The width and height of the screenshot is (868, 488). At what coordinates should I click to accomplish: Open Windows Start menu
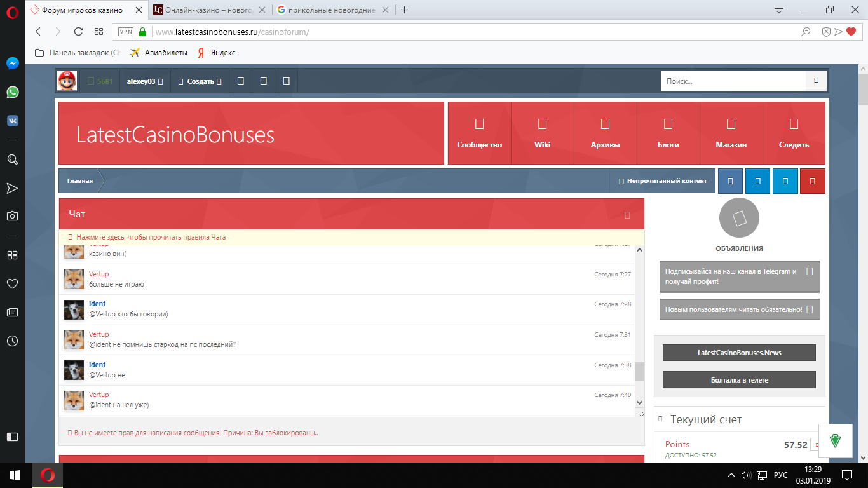[x=16, y=475]
